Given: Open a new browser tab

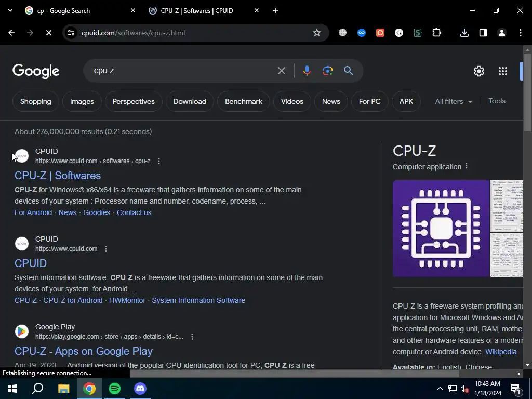Looking at the screenshot, I should coord(275,10).
